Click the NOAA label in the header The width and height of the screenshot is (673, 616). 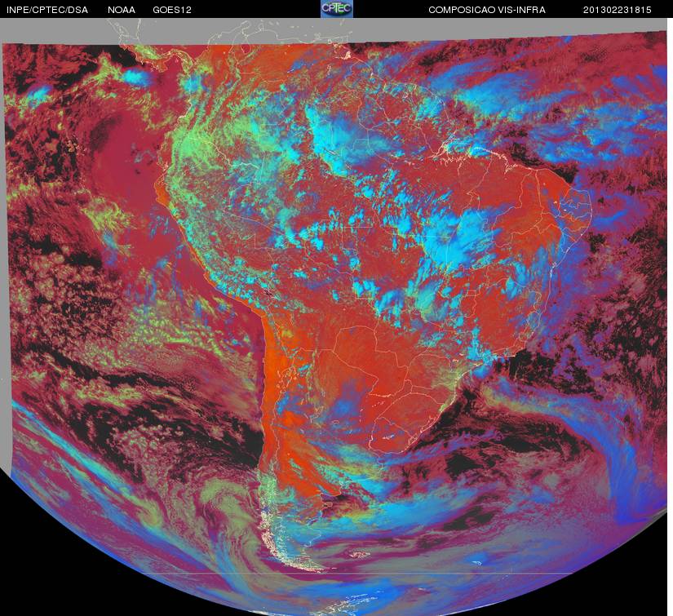[122, 10]
